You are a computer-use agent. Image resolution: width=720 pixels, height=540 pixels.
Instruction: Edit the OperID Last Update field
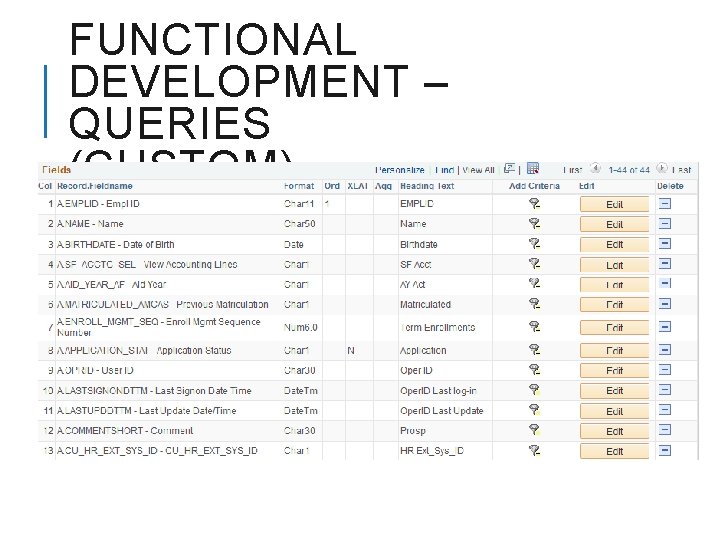coord(614,411)
